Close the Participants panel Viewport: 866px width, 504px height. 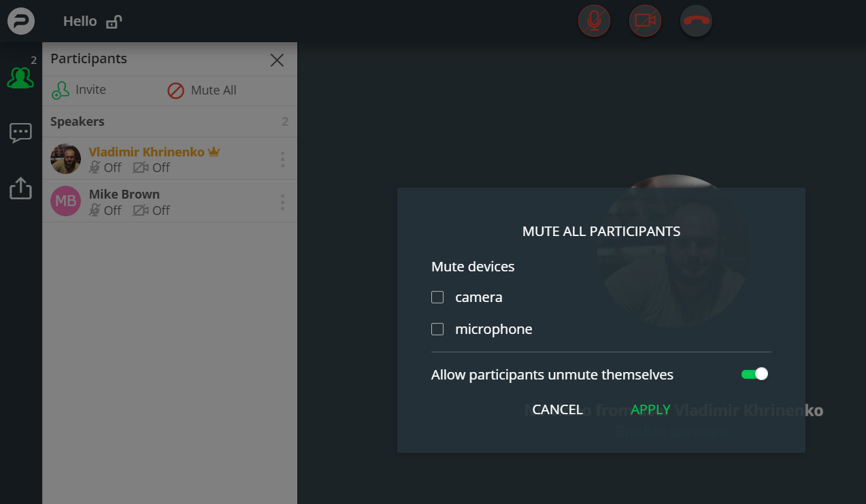(277, 60)
